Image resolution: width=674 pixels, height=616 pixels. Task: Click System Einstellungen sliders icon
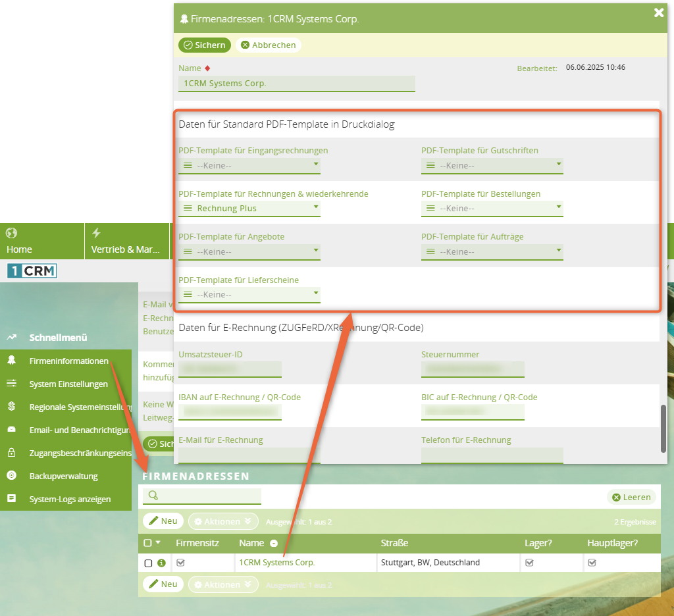(12, 384)
